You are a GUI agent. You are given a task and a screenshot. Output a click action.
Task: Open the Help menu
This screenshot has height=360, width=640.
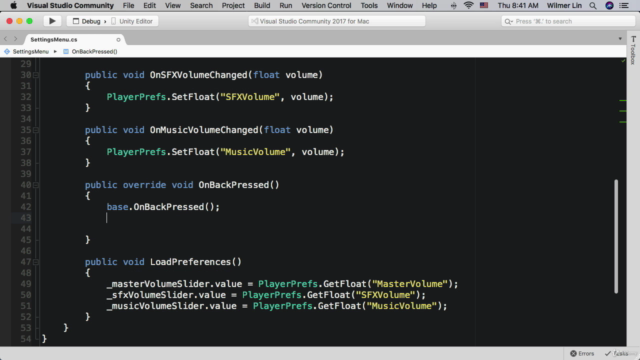pos(429,5)
